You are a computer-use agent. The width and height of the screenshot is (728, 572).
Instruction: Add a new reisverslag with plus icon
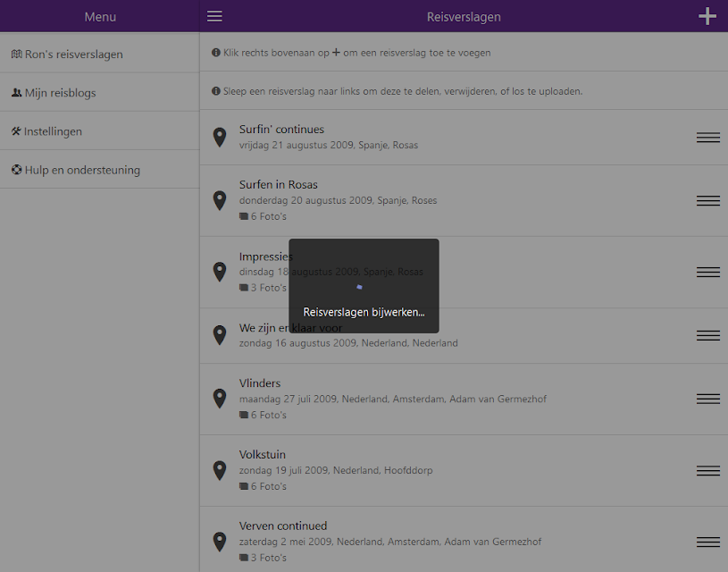point(707,16)
